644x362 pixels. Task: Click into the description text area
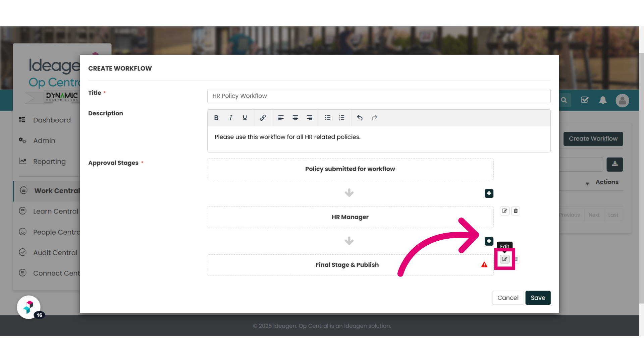(379, 139)
